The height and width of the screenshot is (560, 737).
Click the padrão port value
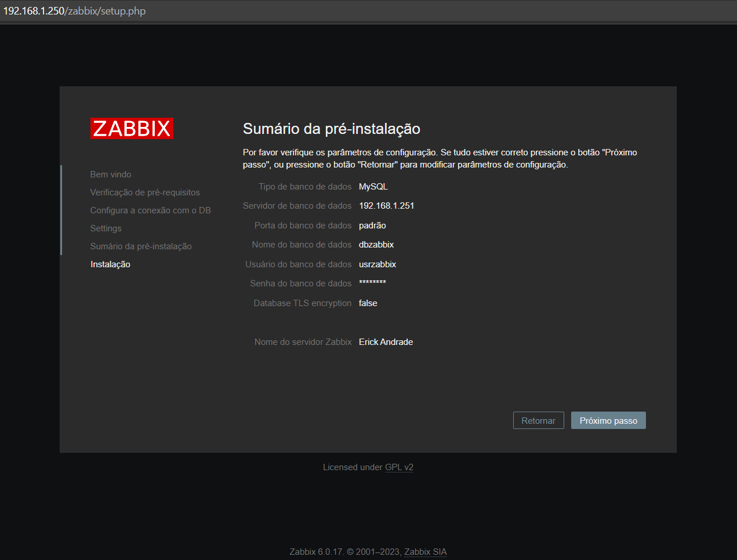[x=372, y=226]
